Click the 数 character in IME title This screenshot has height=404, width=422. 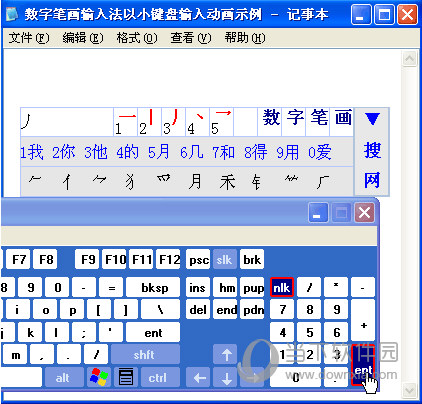[x=271, y=117]
